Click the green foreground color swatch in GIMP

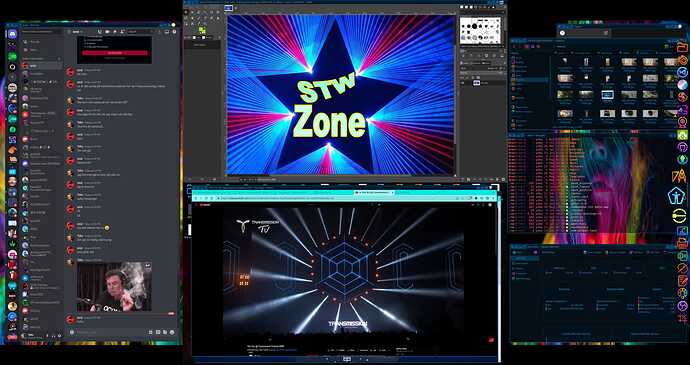coord(201,30)
